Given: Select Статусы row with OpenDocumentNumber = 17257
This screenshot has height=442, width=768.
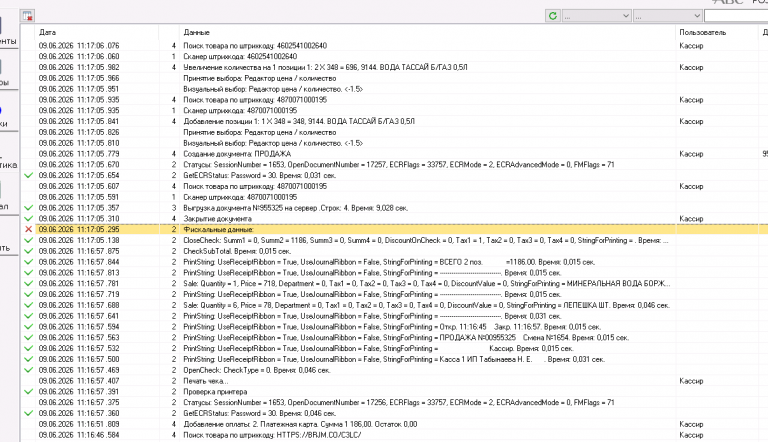Looking at the screenshot, I should click(x=399, y=165).
